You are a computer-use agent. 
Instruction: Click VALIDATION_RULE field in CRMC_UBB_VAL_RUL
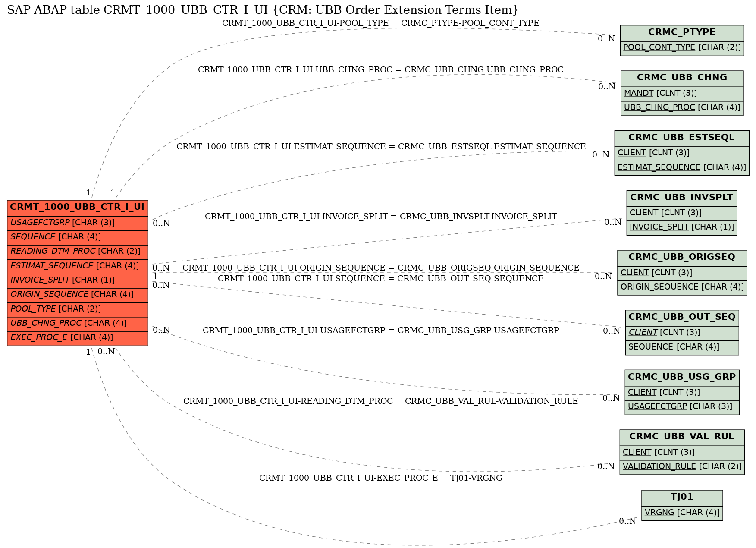[682, 467]
